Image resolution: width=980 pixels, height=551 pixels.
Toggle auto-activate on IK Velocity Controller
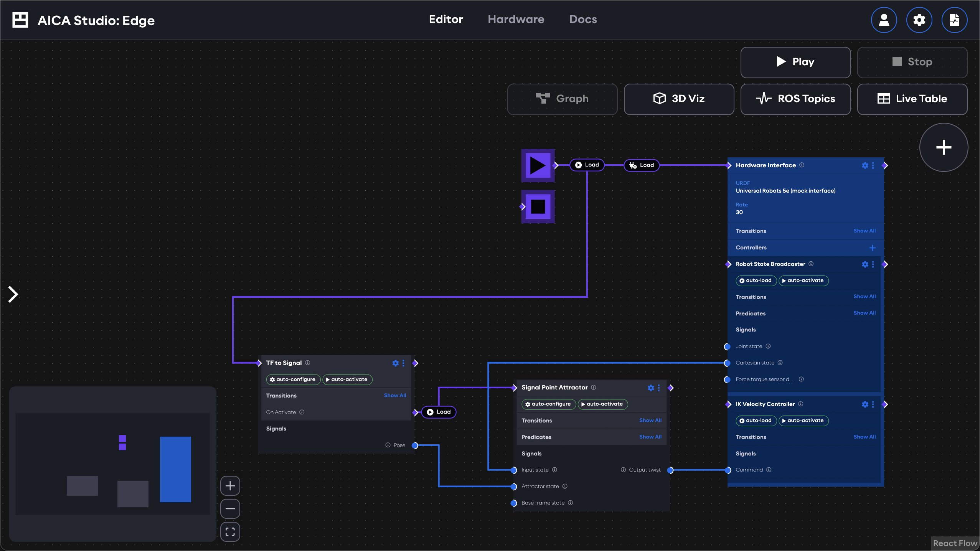point(803,421)
